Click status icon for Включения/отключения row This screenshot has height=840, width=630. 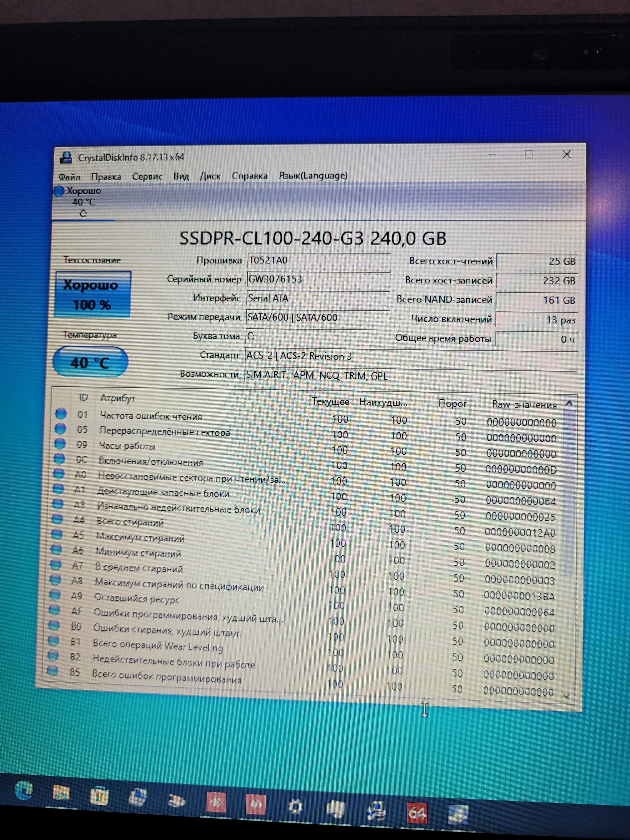59,459
